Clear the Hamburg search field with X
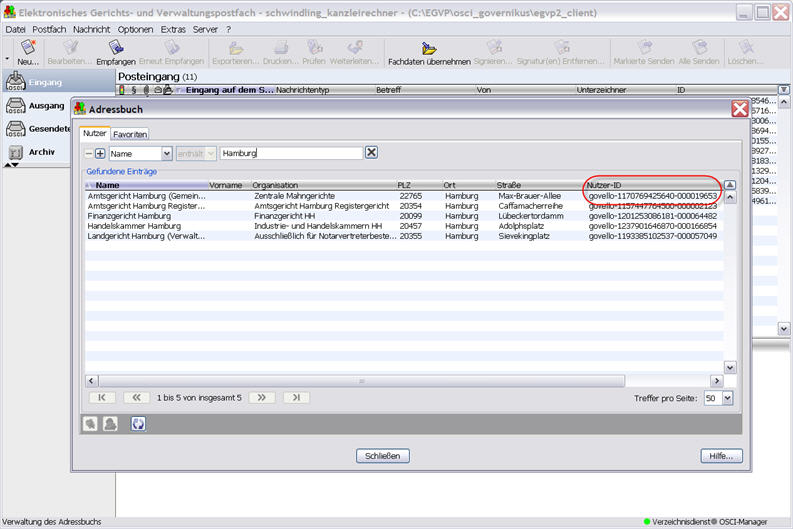793x529 pixels. click(x=371, y=153)
